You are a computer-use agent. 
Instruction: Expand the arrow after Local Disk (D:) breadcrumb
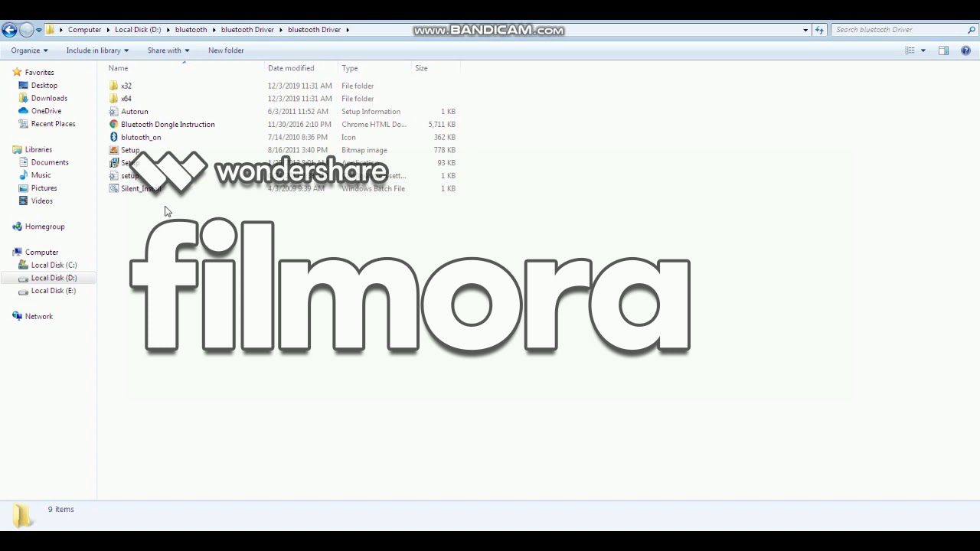(168, 30)
